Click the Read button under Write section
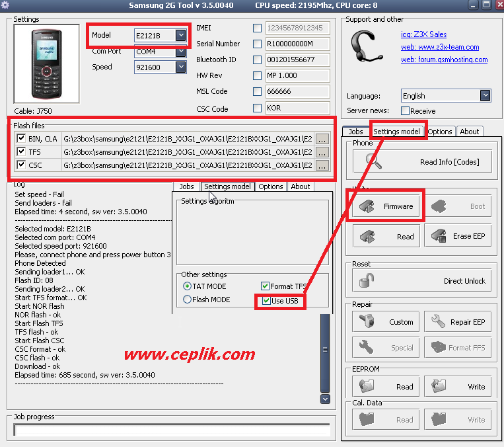Screen dimensions: 504x447 pos(386,236)
